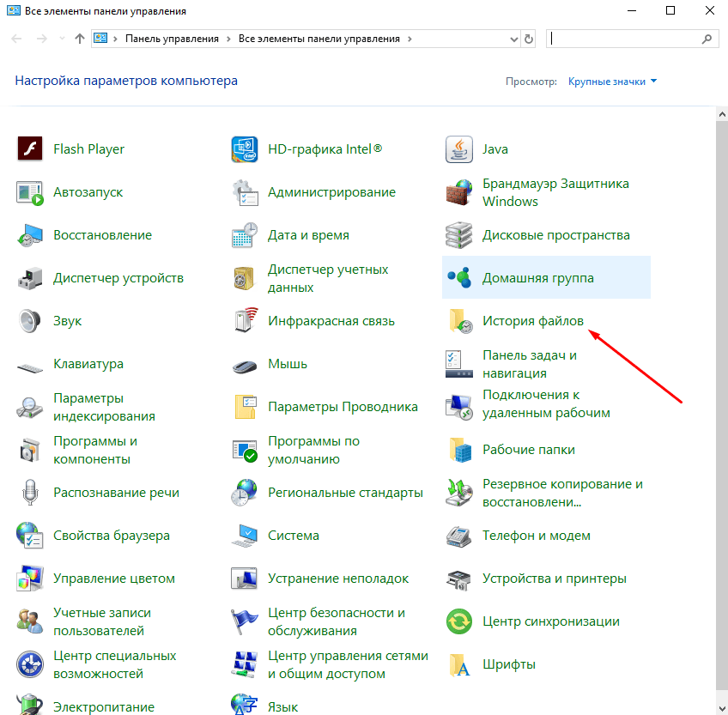728x715 pixels.
Task: Open Свойства браузера link
Action: [x=112, y=536]
